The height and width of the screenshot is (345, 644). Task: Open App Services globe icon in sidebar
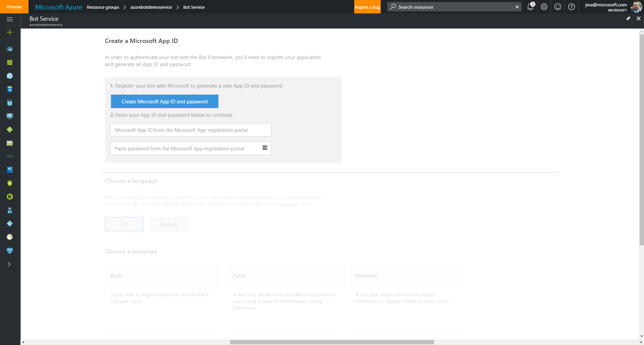(x=10, y=76)
